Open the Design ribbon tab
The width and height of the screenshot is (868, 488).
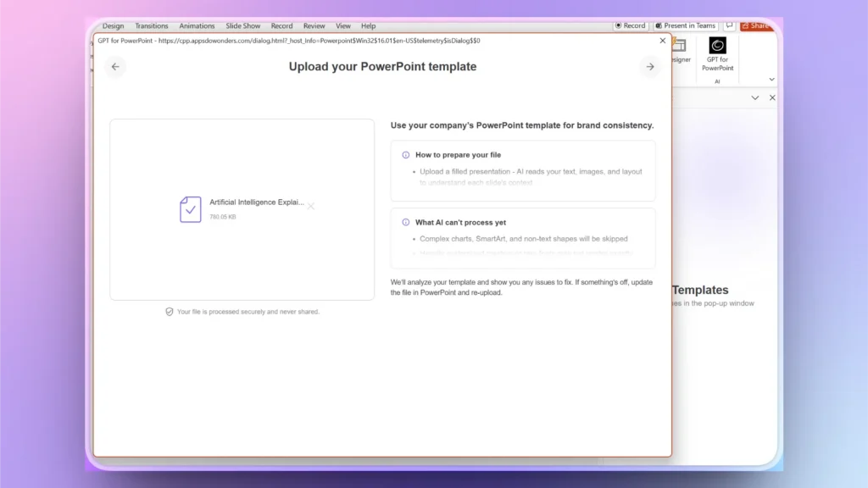113,26
